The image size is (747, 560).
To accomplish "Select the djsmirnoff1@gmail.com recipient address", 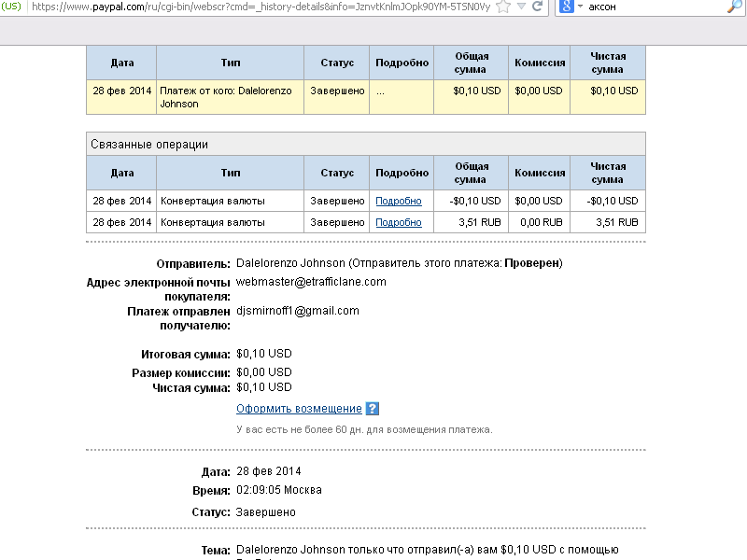I will coord(298,311).
